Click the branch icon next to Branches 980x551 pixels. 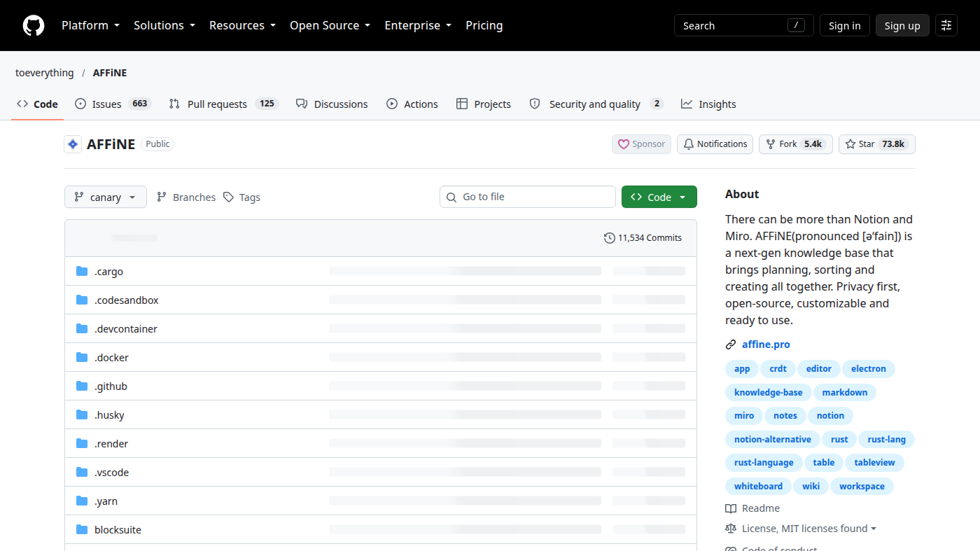[x=162, y=197]
